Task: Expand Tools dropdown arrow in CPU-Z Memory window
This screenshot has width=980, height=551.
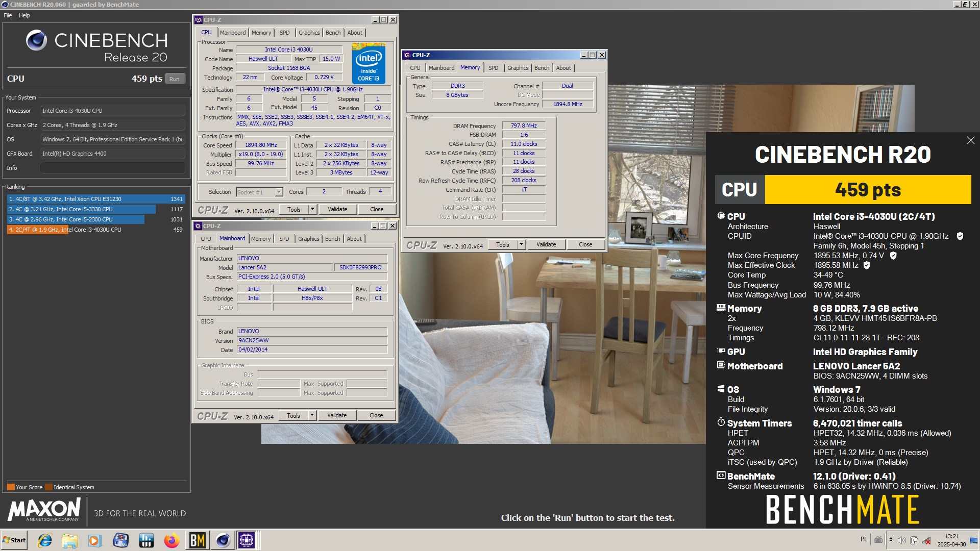Action: pyautogui.click(x=521, y=244)
